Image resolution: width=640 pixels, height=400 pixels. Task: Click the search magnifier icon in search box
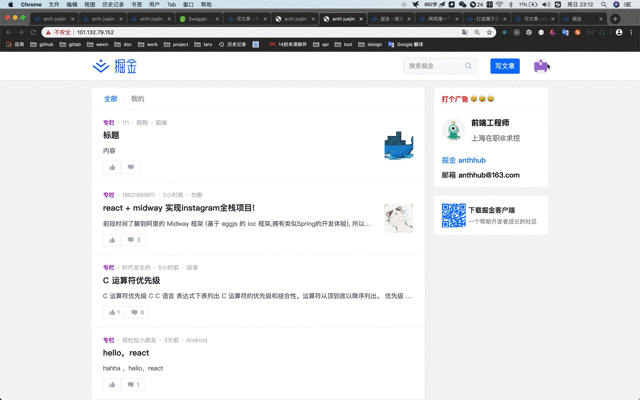[468, 66]
